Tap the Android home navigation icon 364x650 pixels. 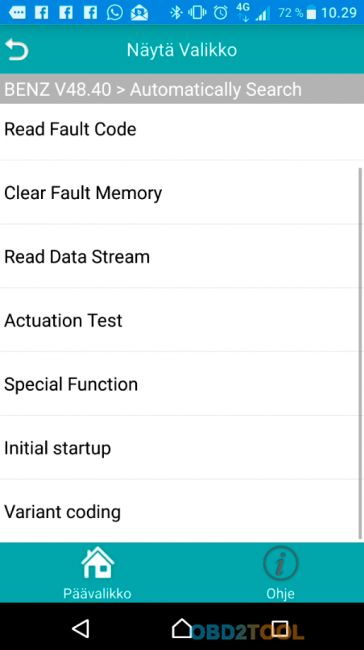[182, 628]
